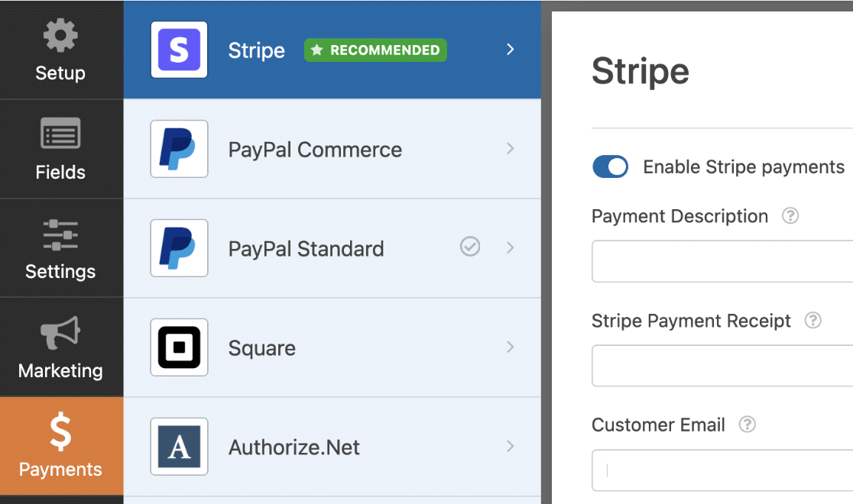
Task: Click the Authorize.Net logo
Action: (179, 447)
